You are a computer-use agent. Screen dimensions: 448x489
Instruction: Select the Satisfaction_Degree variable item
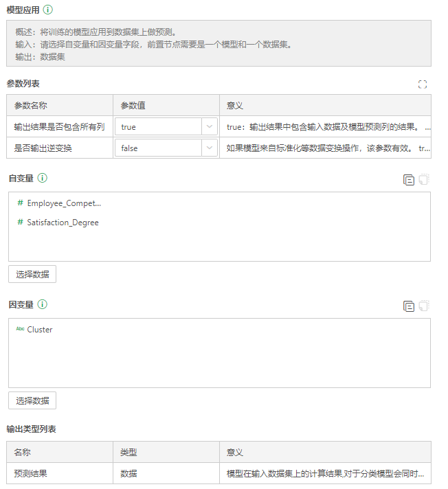click(x=63, y=223)
